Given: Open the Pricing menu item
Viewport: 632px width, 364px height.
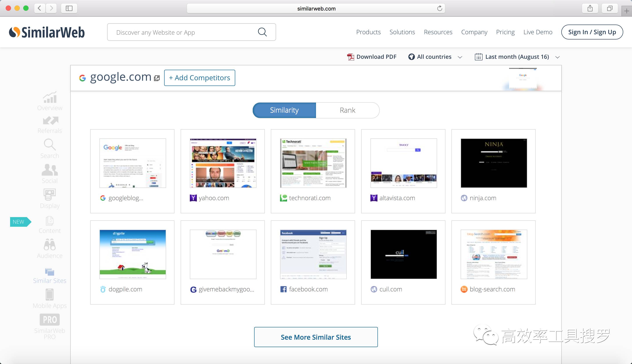Looking at the screenshot, I should [505, 32].
